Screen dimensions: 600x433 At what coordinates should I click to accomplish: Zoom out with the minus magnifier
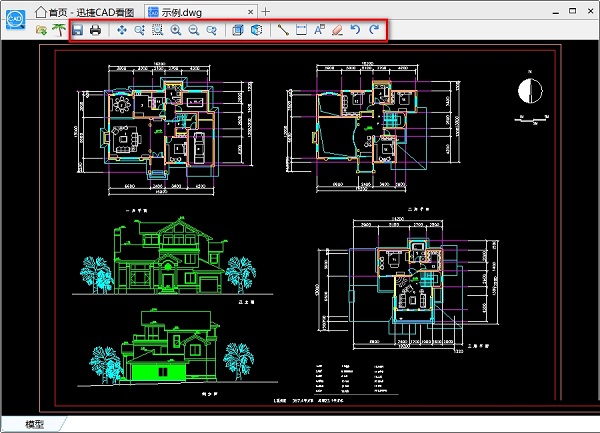click(194, 30)
